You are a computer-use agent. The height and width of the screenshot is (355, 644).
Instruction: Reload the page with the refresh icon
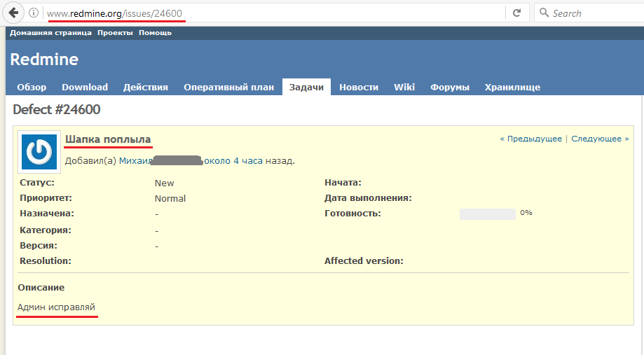coord(517,13)
